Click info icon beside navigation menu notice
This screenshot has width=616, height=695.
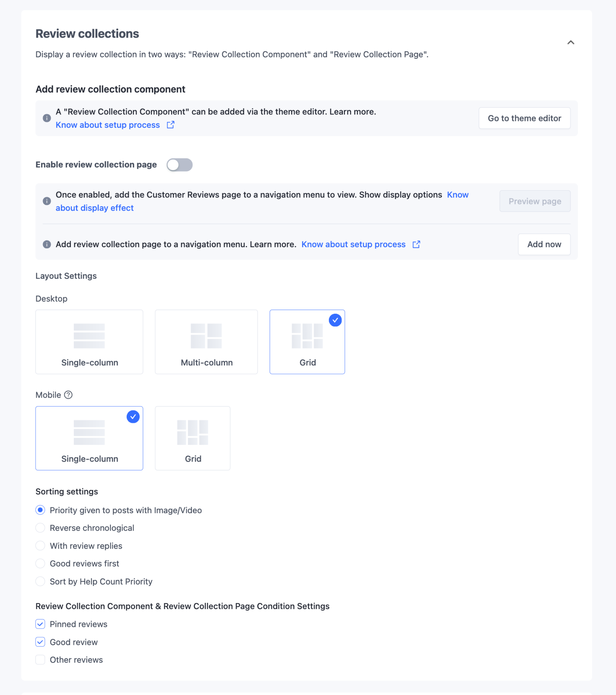[47, 244]
